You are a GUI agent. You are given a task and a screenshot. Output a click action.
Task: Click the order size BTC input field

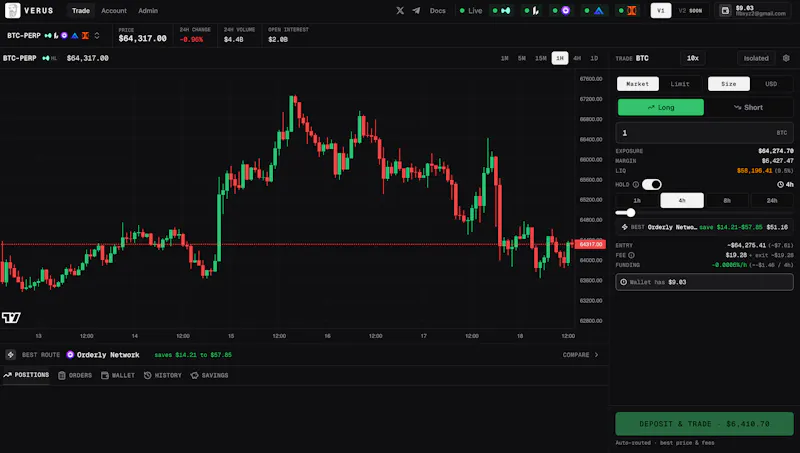[704, 133]
